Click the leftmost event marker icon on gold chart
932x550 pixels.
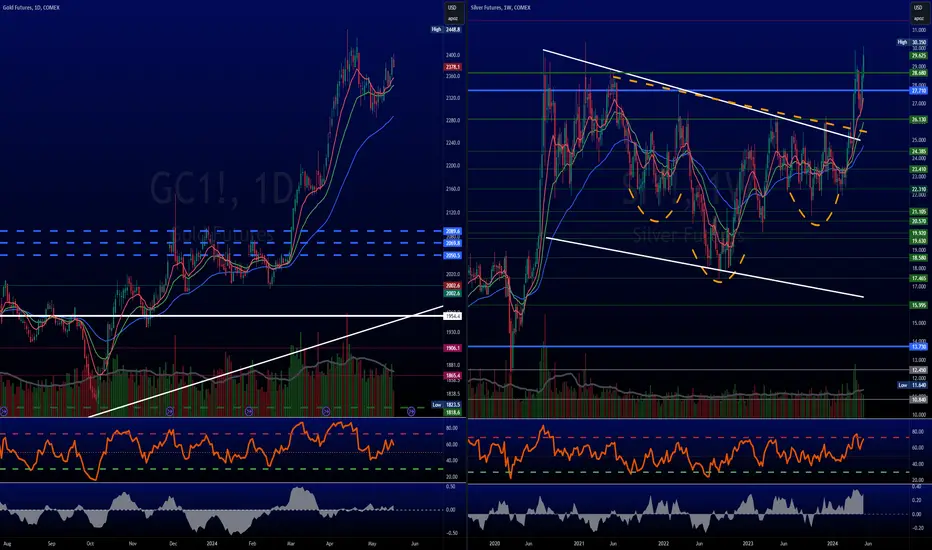pyautogui.click(x=4, y=411)
